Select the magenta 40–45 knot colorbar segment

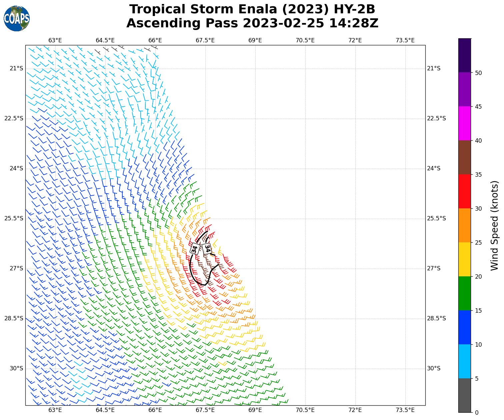(465, 123)
